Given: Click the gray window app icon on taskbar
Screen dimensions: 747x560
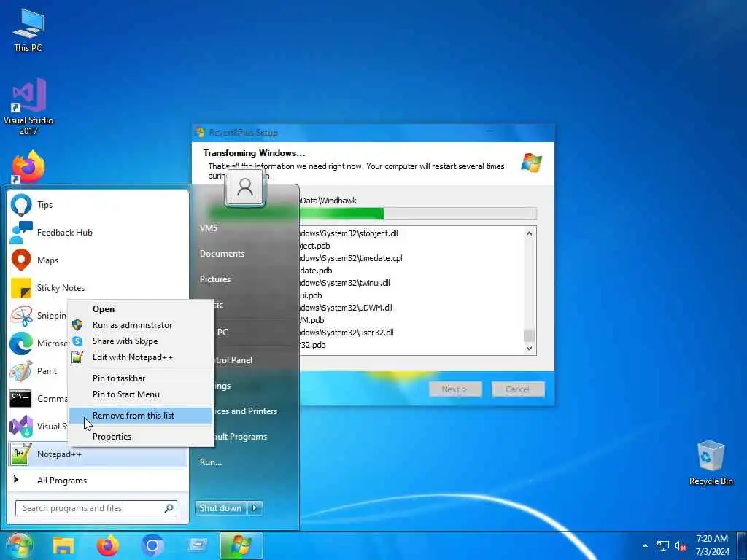Looking at the screenshot, I should pos(197,545).
